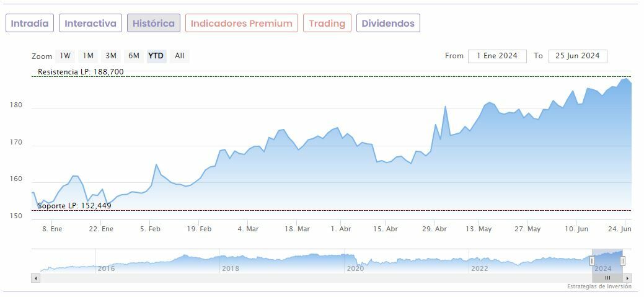644x297 pixels.
Task: Set zoom to 1W
Action: 65,56
